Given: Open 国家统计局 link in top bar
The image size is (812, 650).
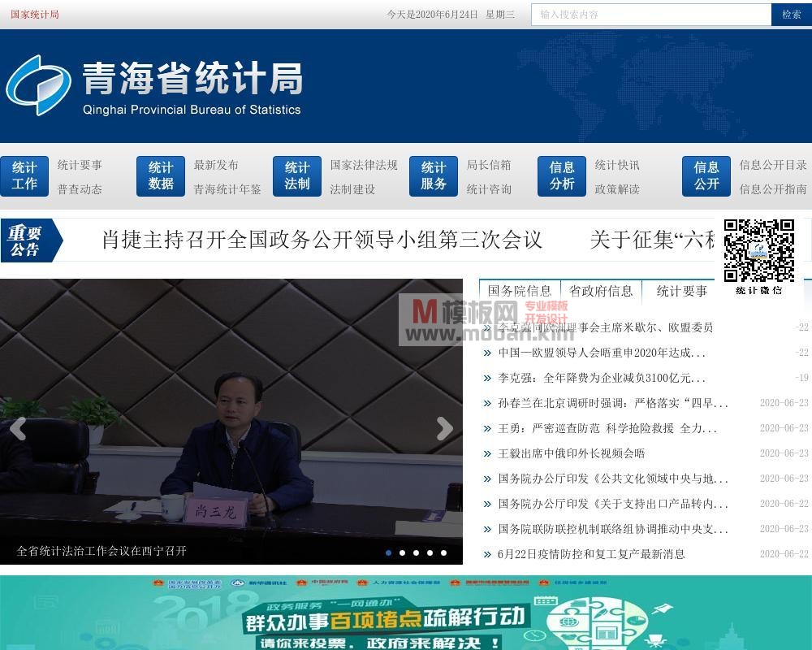Looking at the screenshot, I should pyautogui.click(x=35, y=15).
